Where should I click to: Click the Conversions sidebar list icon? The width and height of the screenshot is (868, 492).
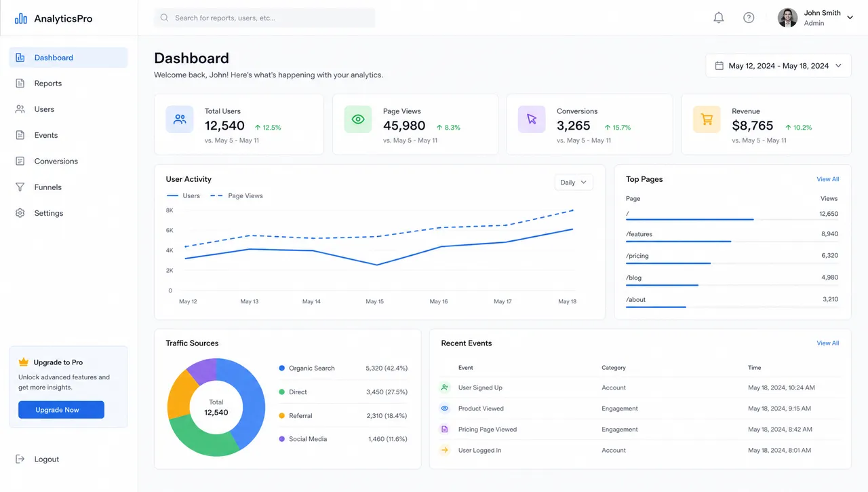[x=20, y=162]
